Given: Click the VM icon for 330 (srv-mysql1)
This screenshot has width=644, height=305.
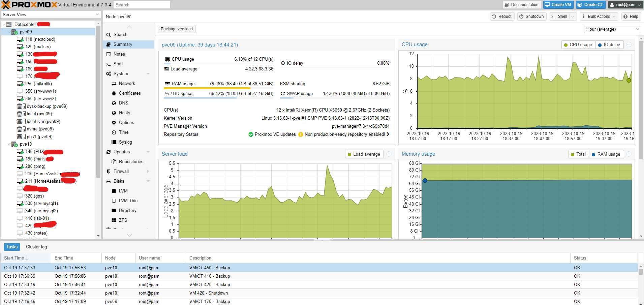Looking at the screenshot, I should [20, 204].
